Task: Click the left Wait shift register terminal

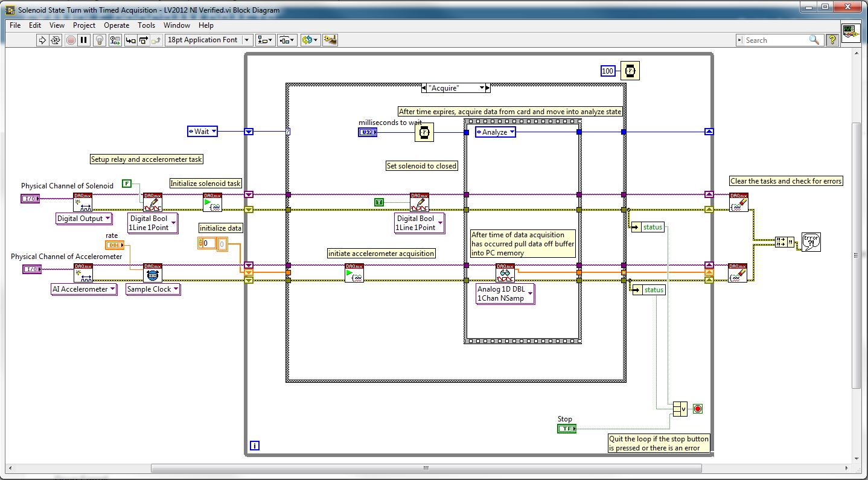Action: click(249, 132)
